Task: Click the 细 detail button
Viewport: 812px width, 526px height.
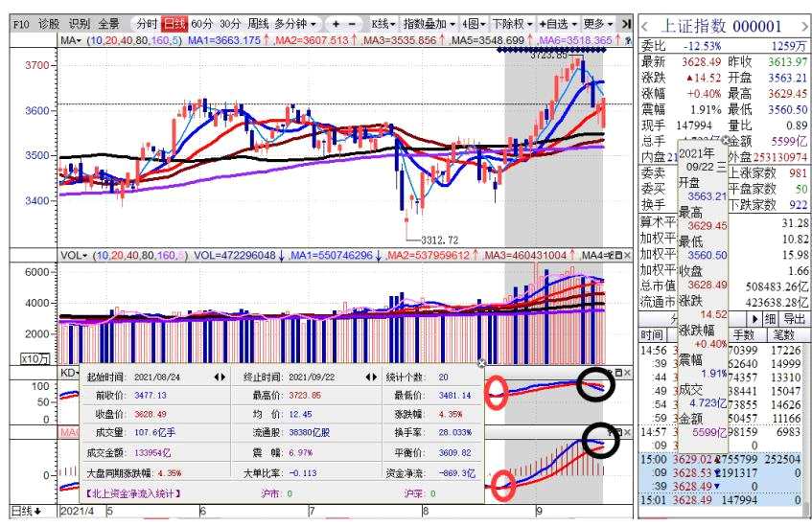Action: point(770,319)
